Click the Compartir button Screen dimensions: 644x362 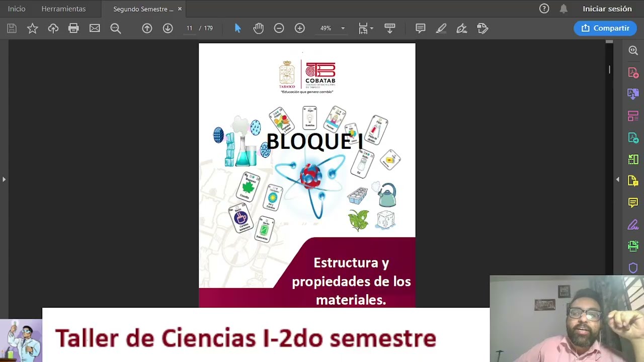[605, 28]
